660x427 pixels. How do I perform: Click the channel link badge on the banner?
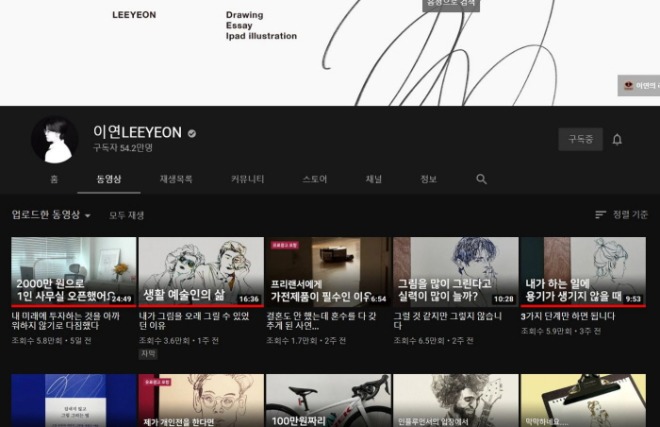pyautogui.click(x=639, y=85)
